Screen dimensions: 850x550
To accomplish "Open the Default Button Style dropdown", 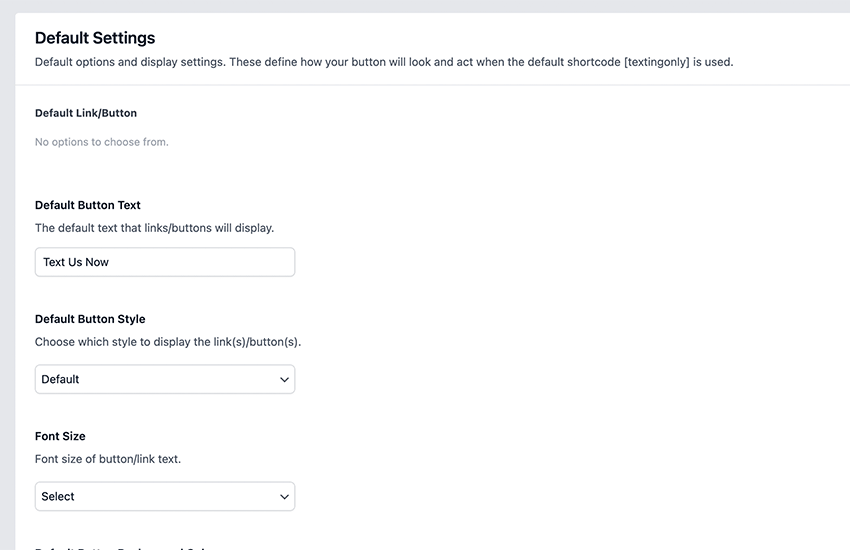I will coord(165,379).
